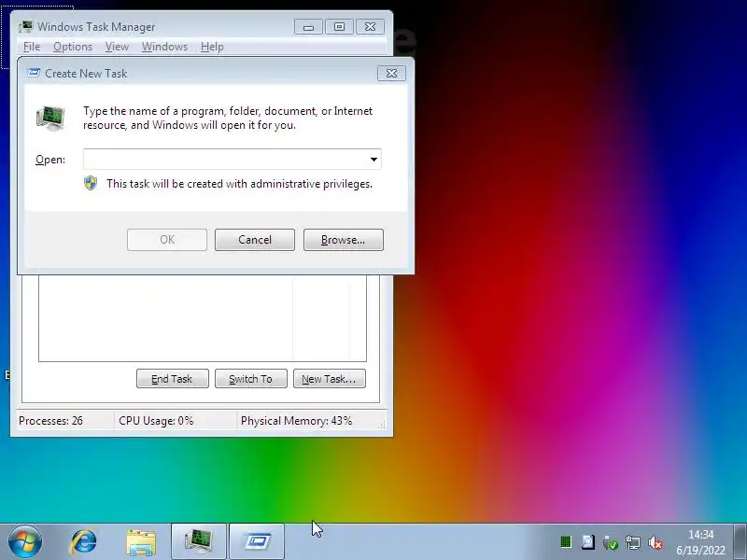
Task: Maximize the Windows Task Manager window
Action: (339, 27)
